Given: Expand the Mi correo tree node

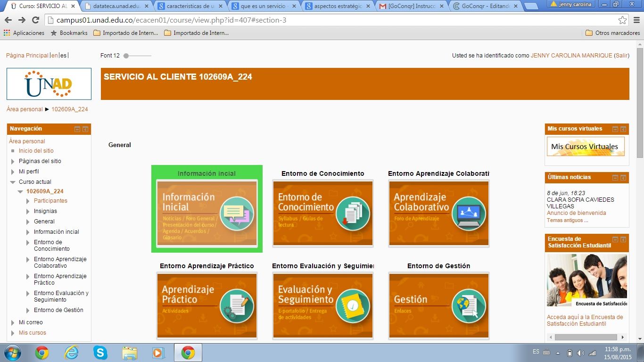Looking at the screenshot, I should coord(13,322).
